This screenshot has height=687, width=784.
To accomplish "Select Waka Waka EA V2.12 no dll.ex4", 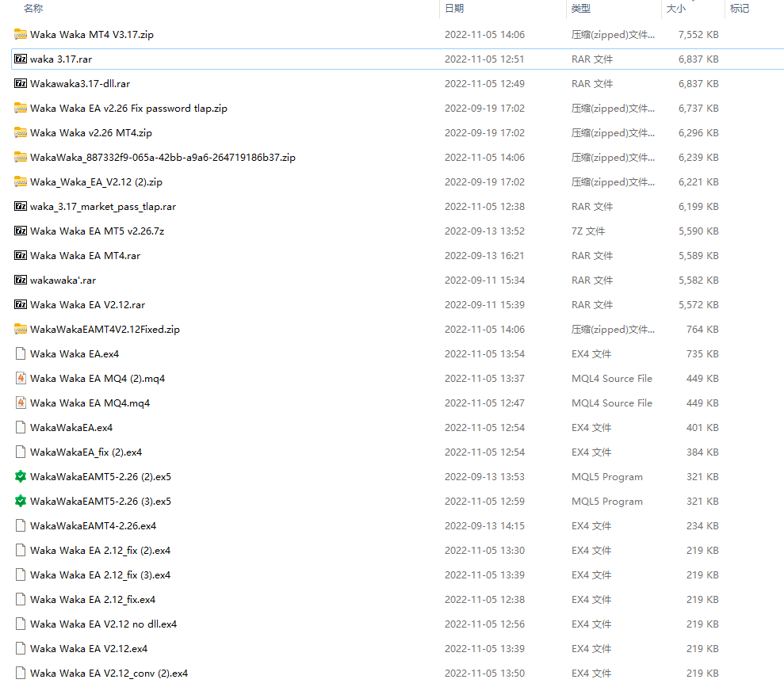I will point(103,624).
